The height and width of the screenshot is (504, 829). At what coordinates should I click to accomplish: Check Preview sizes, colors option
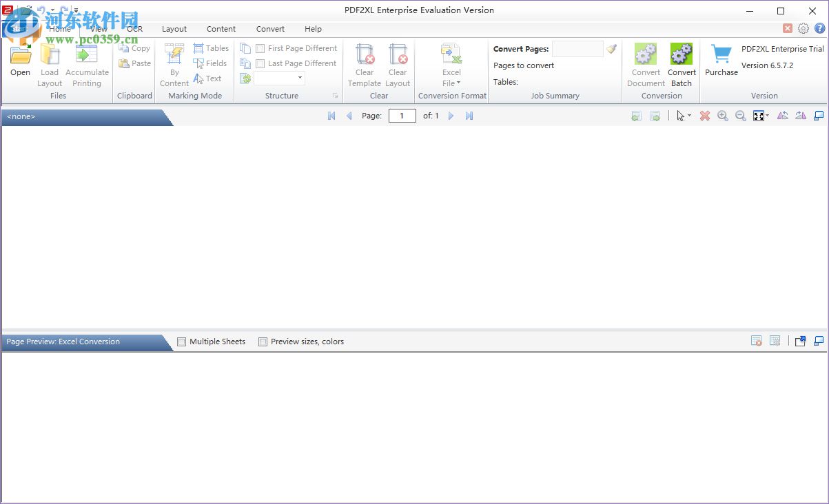click(263, 342)
